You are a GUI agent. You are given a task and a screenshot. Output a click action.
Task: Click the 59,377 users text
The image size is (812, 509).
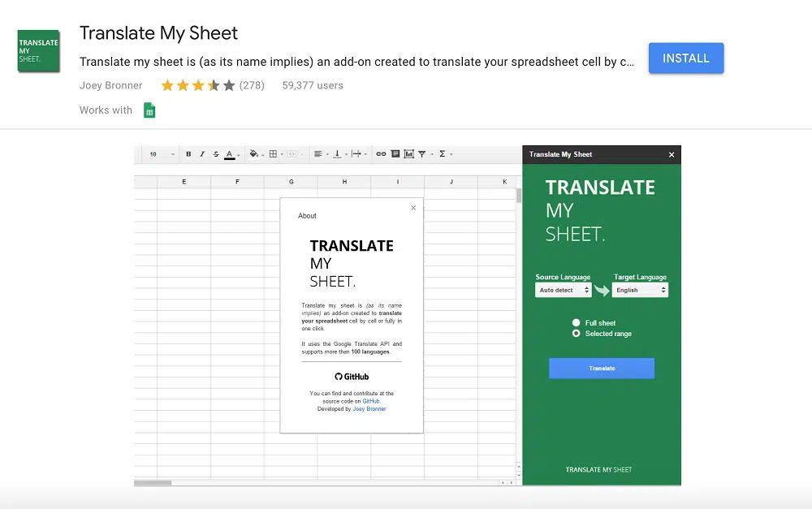(313, 85)
